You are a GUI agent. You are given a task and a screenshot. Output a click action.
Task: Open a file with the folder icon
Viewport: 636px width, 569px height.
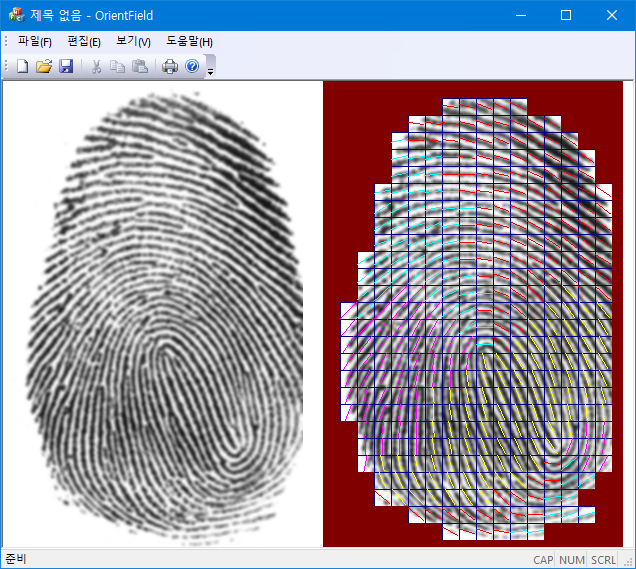point(44,66)
